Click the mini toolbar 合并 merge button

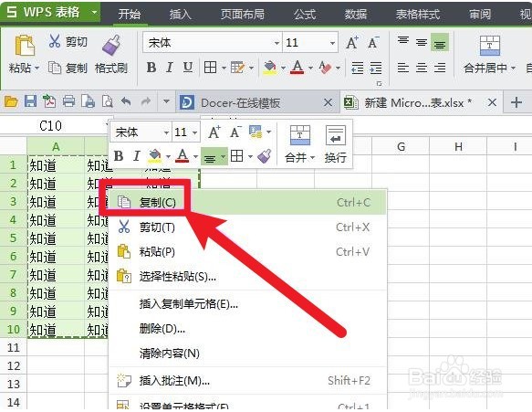300,144
